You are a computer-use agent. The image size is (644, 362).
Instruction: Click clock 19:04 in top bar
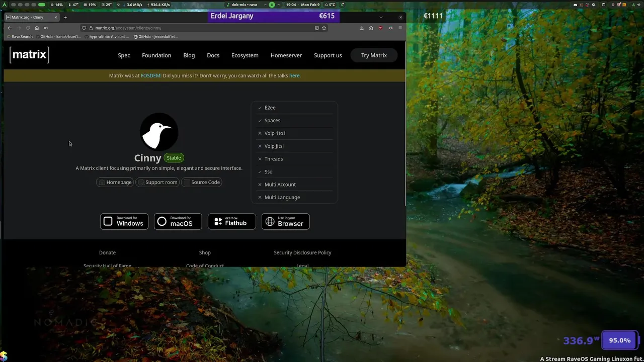[x=291, y=5]
